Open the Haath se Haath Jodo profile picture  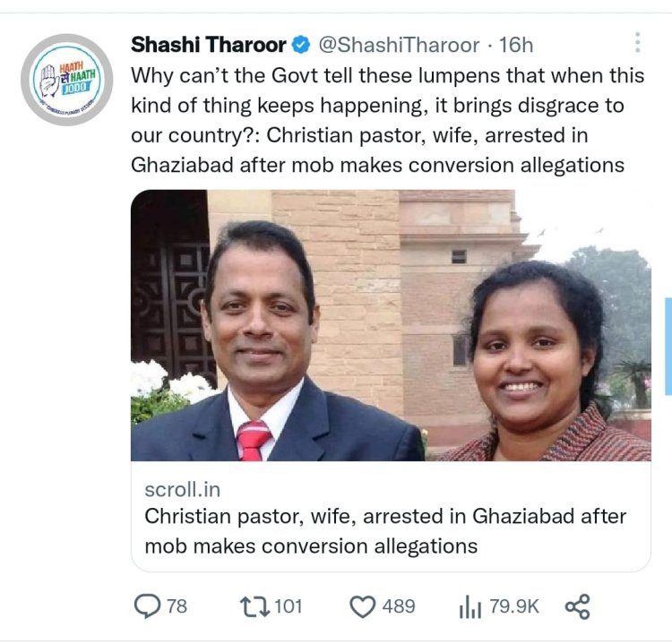click(x=66, y=80)
